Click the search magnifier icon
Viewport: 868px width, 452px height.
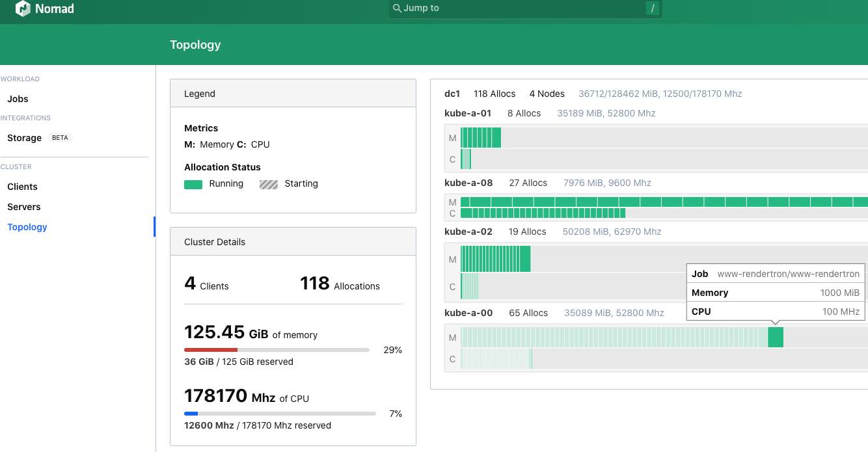click(397, 8)
